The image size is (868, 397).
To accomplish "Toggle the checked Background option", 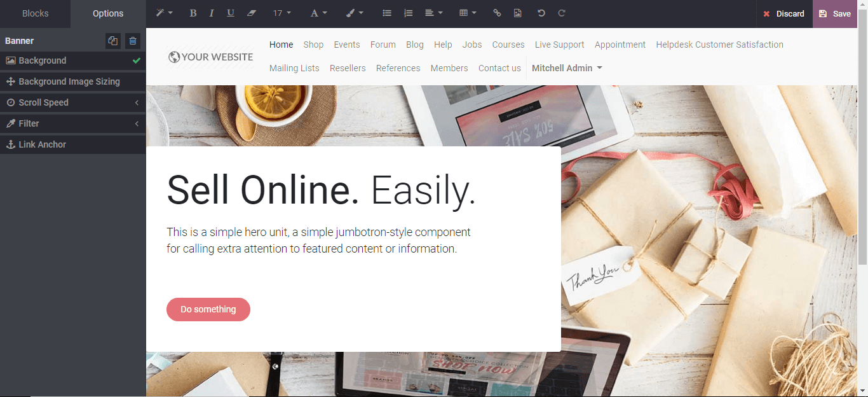I will pyautogui.click(x=73, y=60).
